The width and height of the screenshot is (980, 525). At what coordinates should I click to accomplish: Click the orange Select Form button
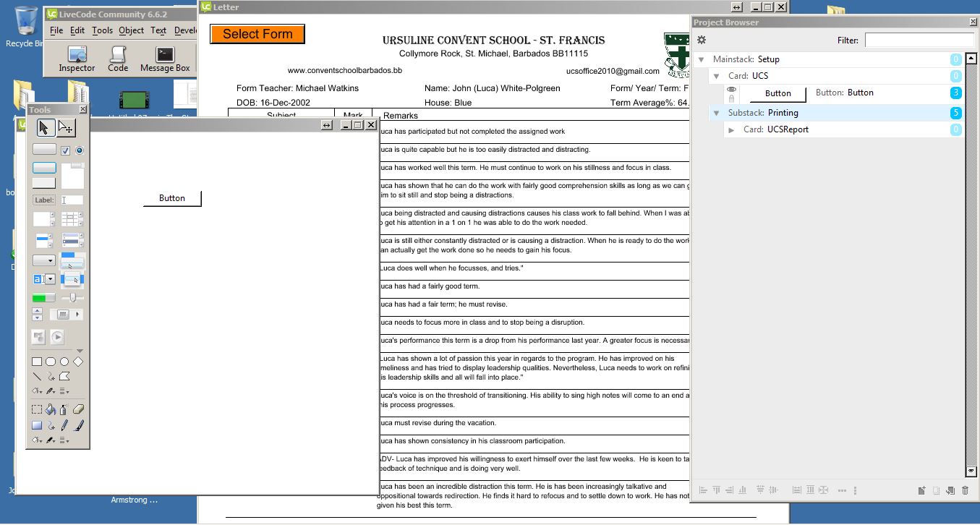click(x=257, y=34)
